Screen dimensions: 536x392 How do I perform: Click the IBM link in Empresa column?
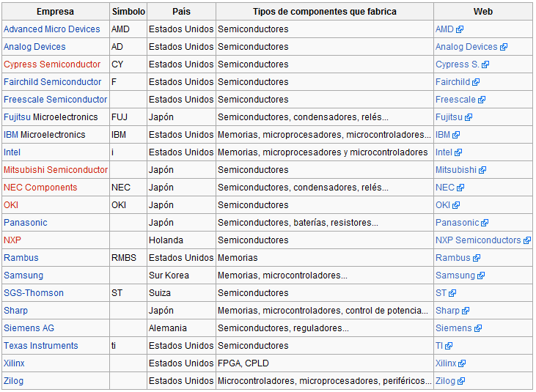pyautogui.click(x=11, y=135)
